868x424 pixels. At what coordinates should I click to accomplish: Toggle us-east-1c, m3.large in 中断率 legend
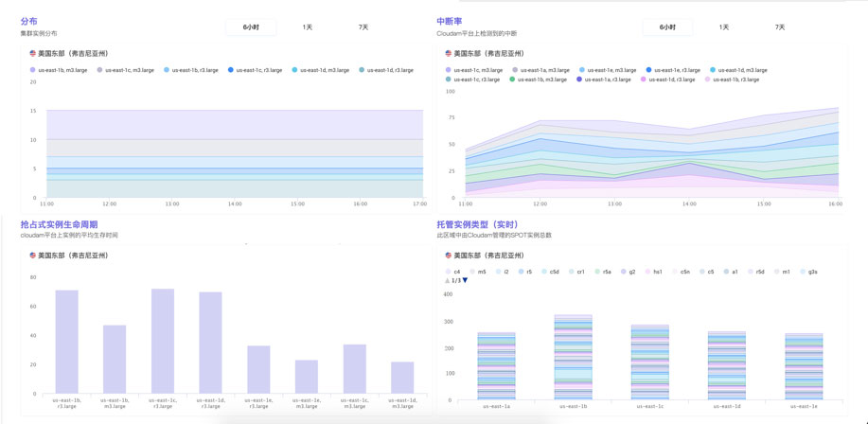474,70
